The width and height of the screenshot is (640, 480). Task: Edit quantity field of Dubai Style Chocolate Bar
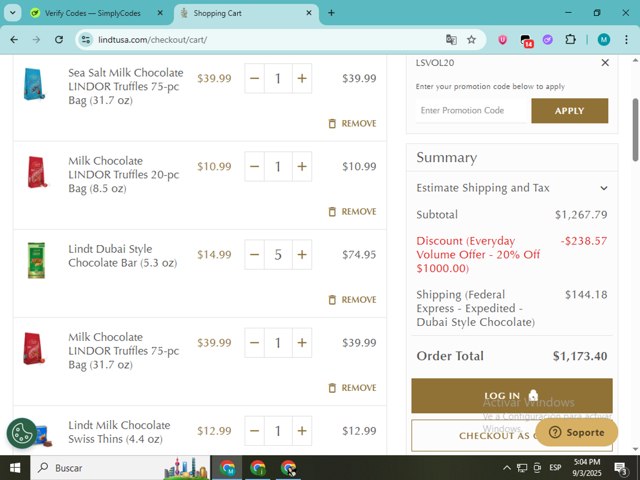tap(278, 255)
